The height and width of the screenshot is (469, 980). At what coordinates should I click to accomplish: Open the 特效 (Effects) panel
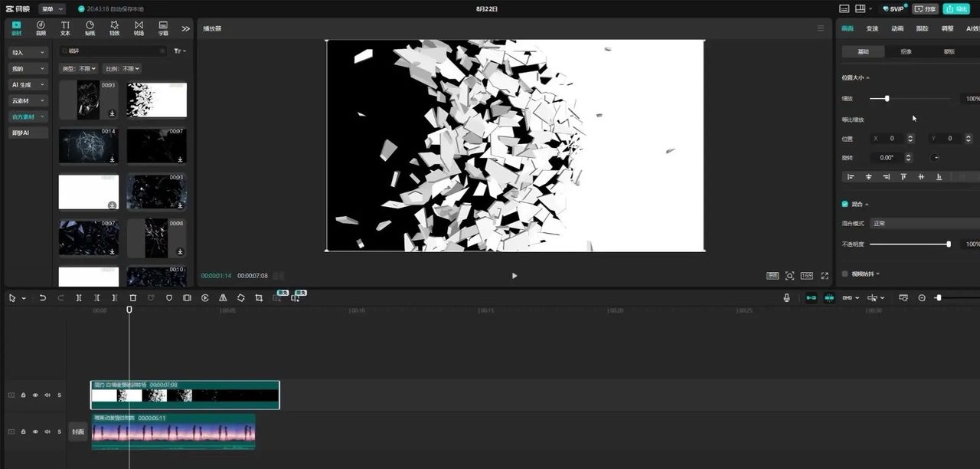tap(114, 28)
